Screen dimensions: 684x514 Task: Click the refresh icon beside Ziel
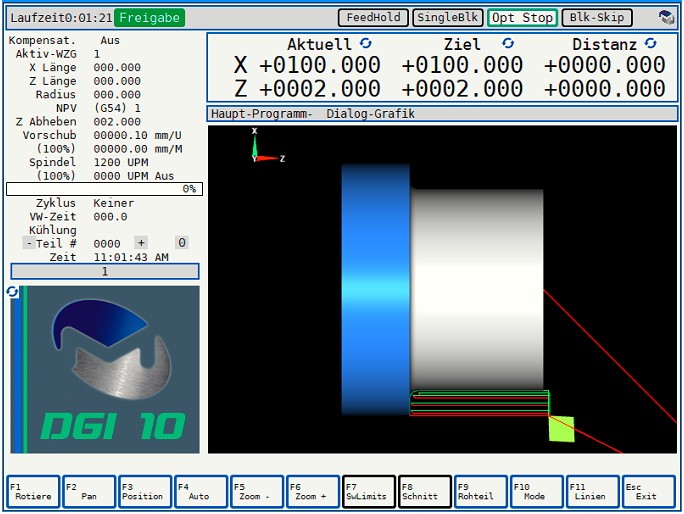[508, 43]
